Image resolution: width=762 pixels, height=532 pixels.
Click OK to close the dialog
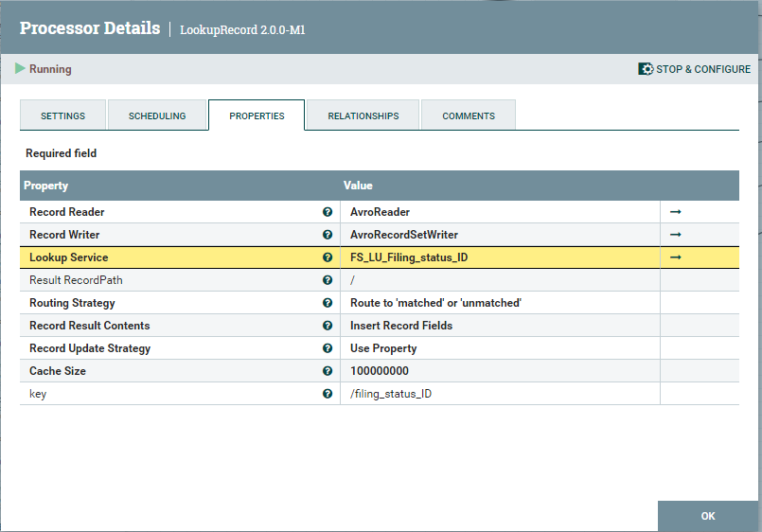[708, 516]
